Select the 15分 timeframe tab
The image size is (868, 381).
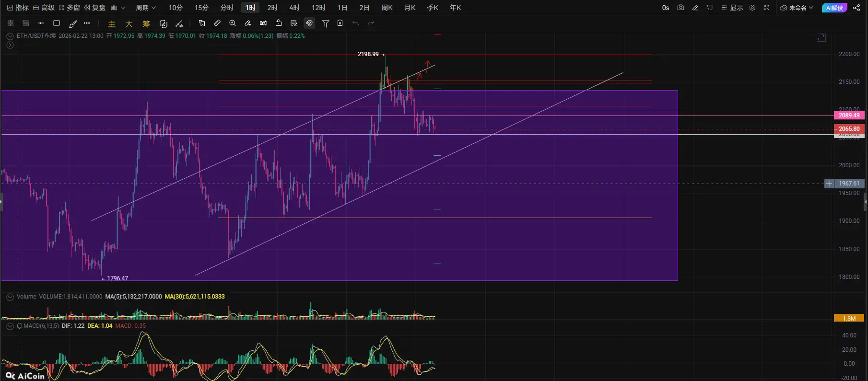pos(201,8)
